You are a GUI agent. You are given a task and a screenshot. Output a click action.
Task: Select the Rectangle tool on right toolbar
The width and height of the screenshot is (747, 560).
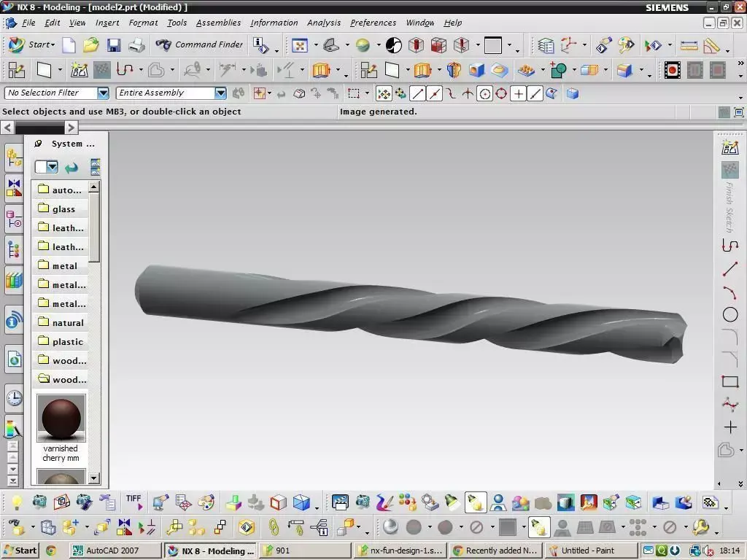pyautogui.click(x=729, y=381)
